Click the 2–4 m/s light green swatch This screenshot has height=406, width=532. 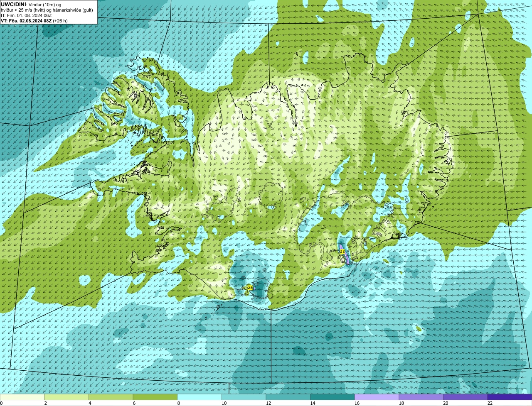(66, 397)
